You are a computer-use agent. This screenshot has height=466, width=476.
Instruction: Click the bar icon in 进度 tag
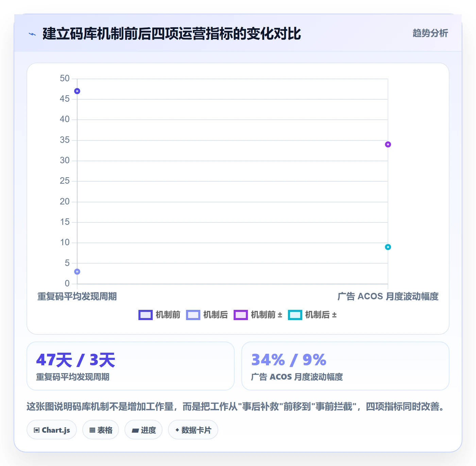(x=135, y=431)
